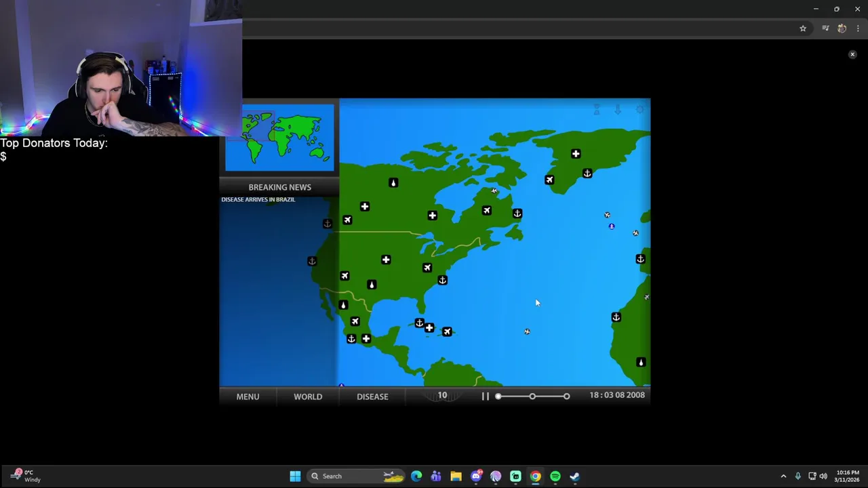Viewport: 868px width, 488px height.
Task: Open Steam from taskbar
Action: pos(575,476)
